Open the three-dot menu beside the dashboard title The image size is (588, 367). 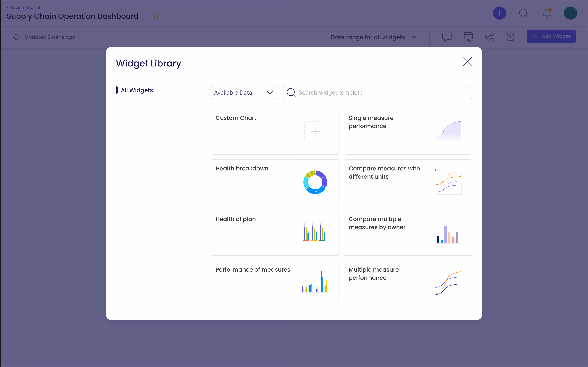click(166, 16)
